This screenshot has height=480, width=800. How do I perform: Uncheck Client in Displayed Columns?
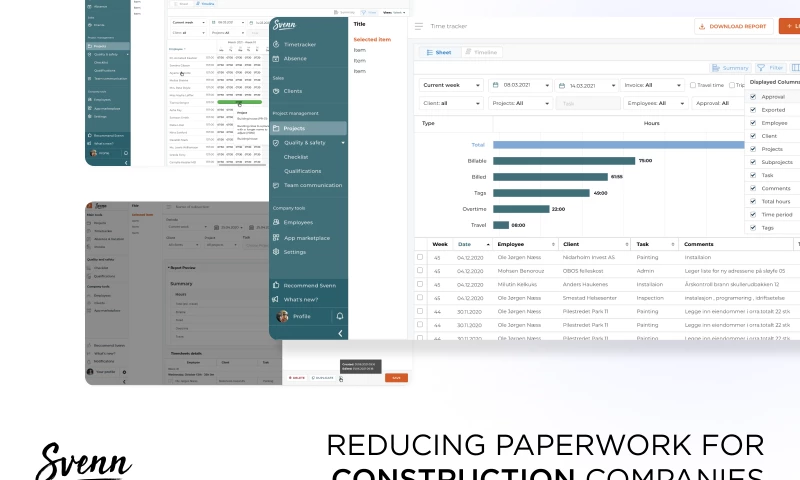(753, 136)
